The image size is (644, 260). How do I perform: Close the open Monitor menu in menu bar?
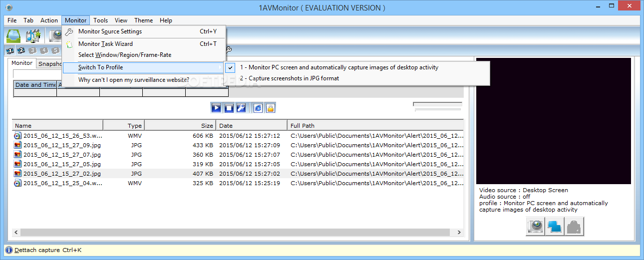coord(76,20)
